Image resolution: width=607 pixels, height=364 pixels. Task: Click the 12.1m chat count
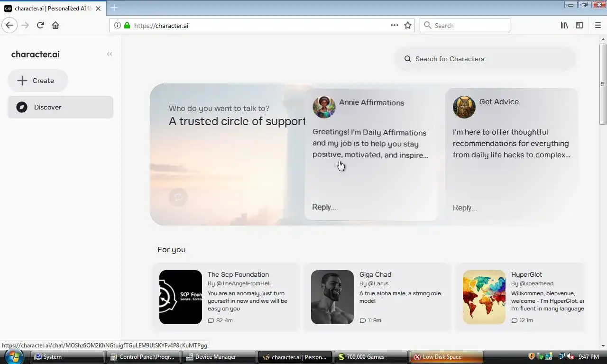coord(522,320)
